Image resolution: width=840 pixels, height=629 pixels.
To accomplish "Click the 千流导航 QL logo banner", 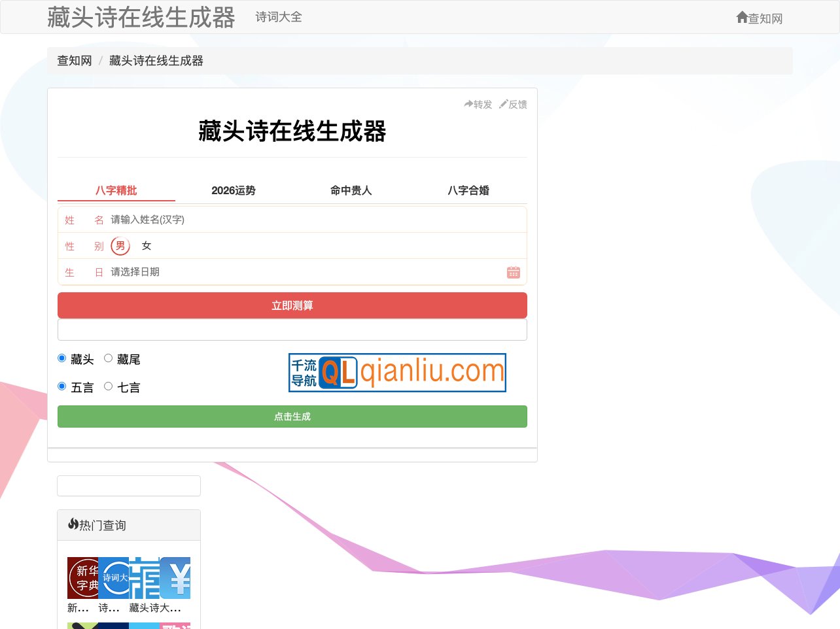I will [397, 373].
